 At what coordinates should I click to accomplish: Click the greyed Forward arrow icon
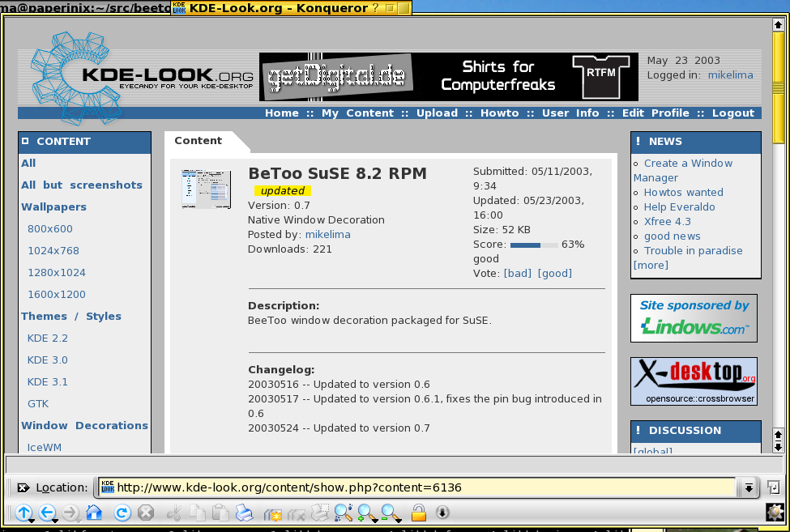tap(71, 513)
